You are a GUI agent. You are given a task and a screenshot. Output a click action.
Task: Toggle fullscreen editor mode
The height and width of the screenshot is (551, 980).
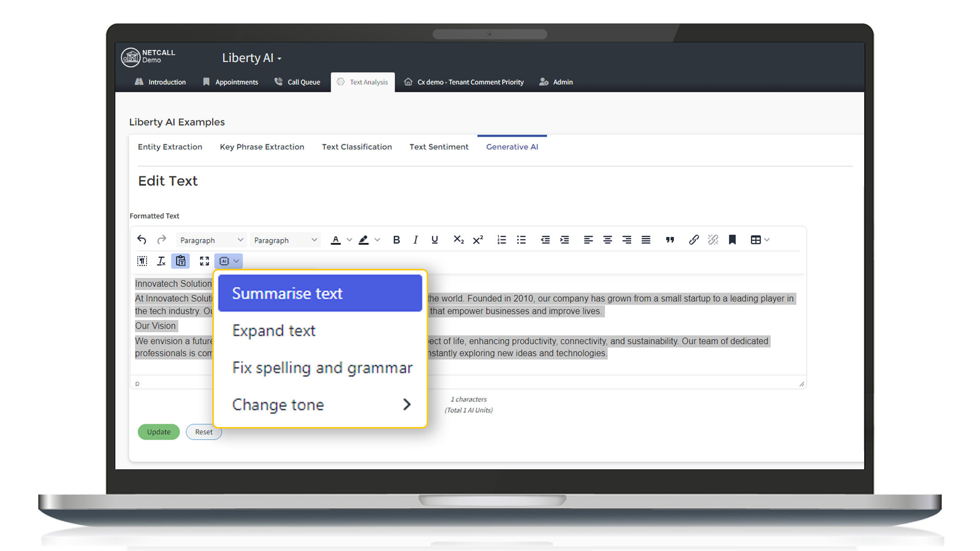click(204, 261)
